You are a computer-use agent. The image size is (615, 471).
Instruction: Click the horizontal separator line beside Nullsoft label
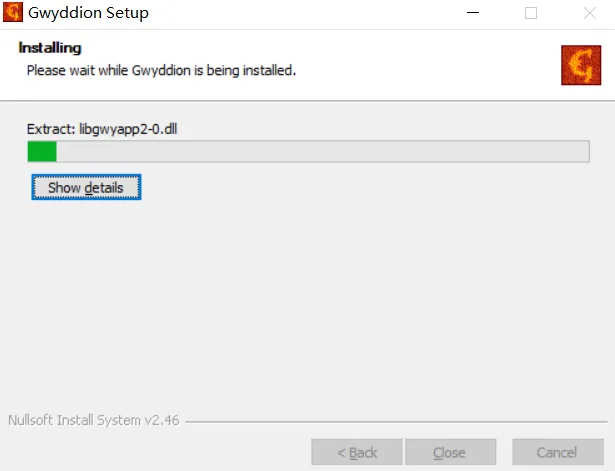coord(396,422)
